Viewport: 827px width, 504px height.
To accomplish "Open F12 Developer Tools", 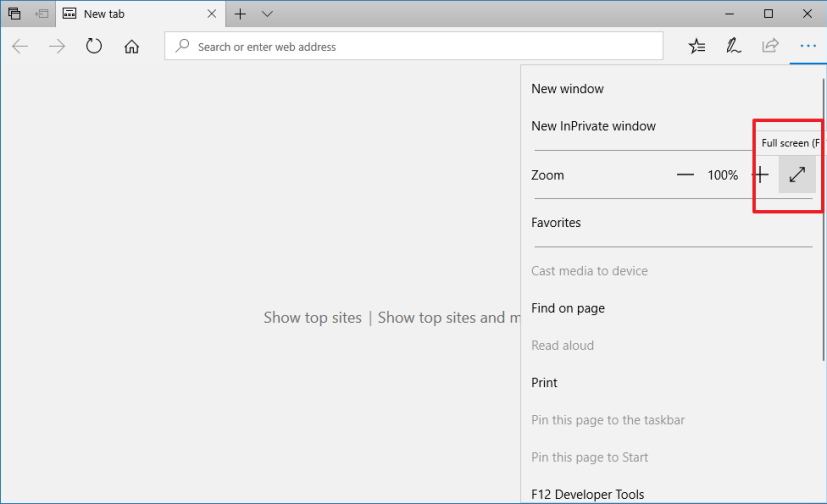I will 588,495.
